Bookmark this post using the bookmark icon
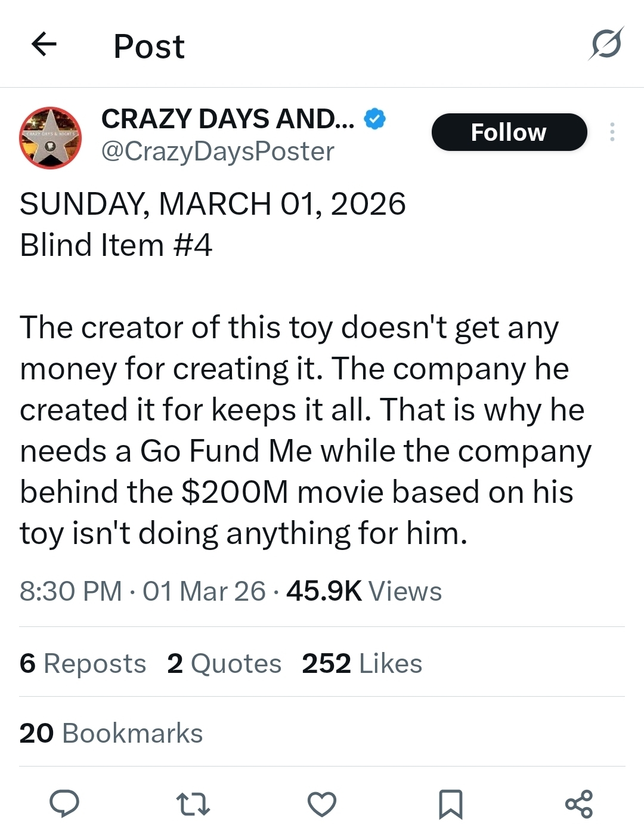 450,804
